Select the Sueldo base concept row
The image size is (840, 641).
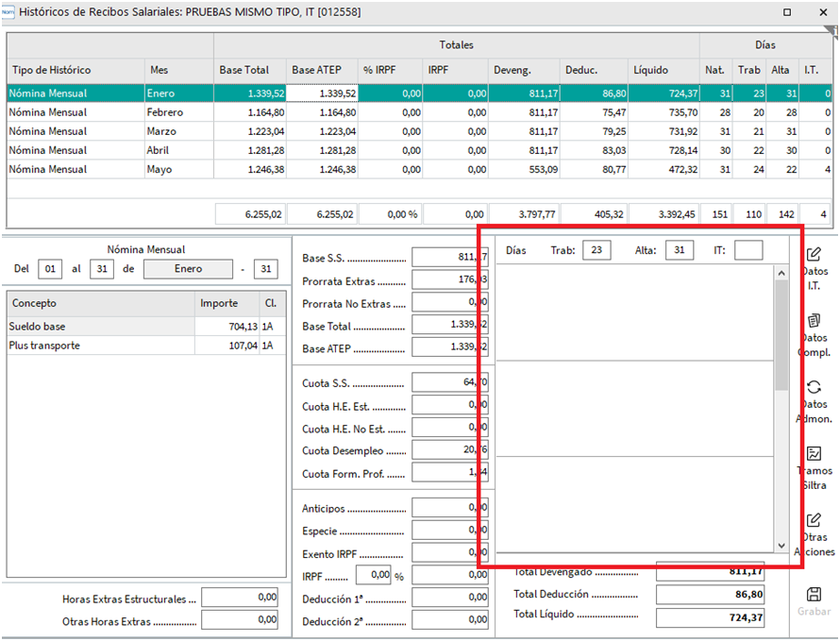(x=99, y=327)
